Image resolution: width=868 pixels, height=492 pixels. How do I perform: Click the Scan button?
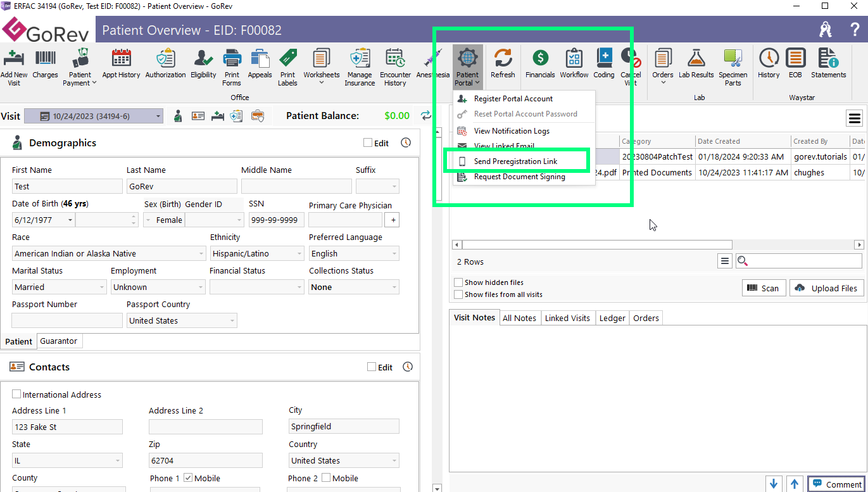coord(764,288)
